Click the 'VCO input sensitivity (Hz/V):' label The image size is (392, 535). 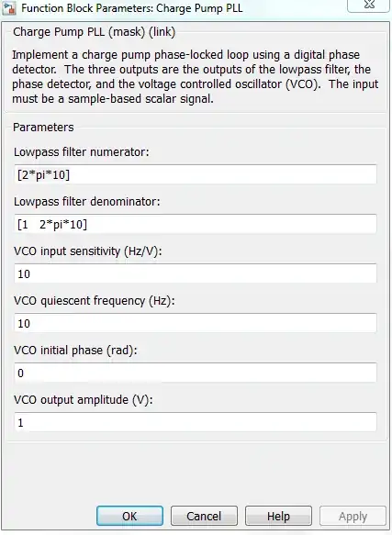pyautogui.click(x=88, y=251)
